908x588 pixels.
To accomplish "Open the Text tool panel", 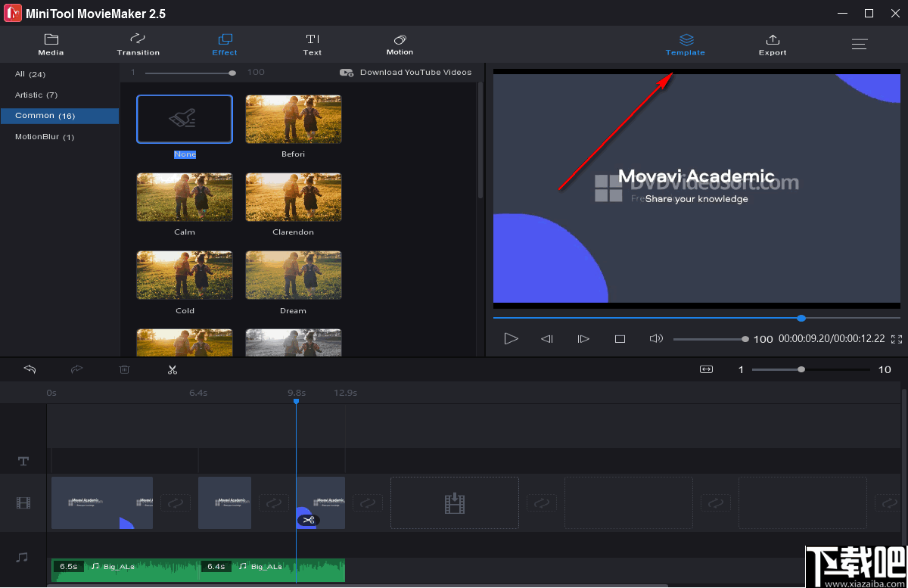I will (312, 44).
